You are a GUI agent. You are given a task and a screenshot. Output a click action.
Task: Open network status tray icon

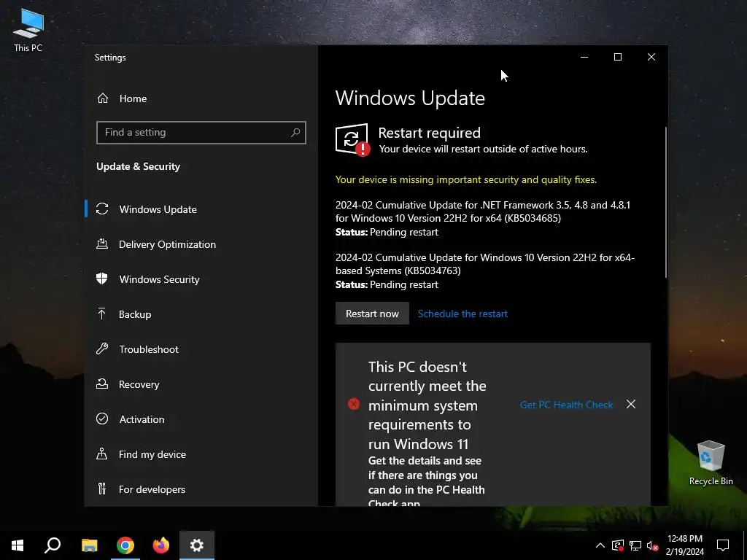click(635, 545)
